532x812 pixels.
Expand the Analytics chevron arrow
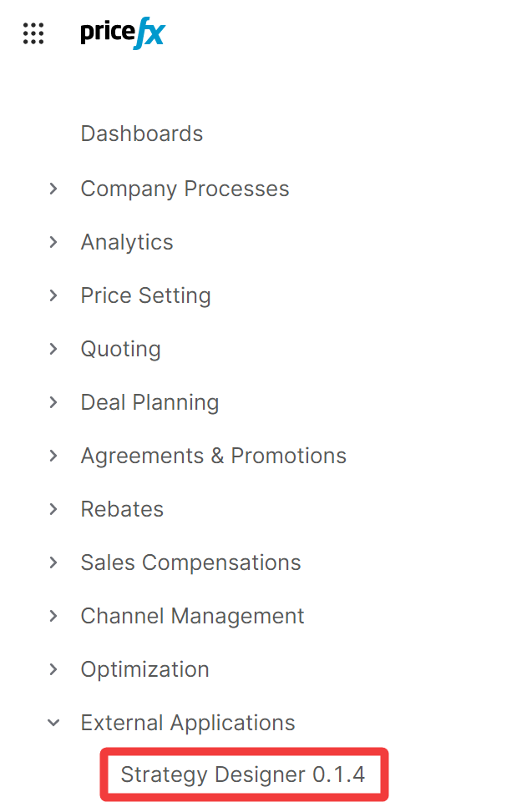click(x=53, y=242)
